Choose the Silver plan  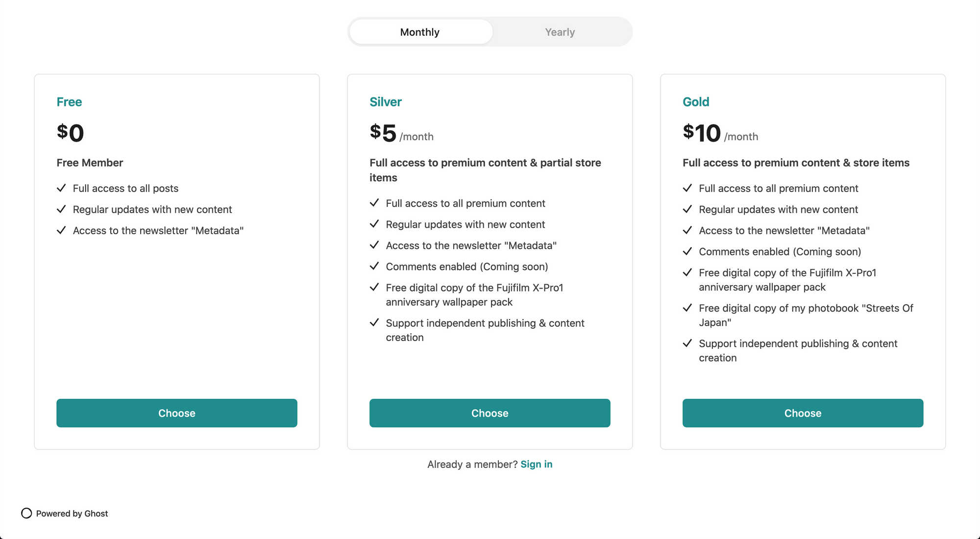[x=490, y=413]
